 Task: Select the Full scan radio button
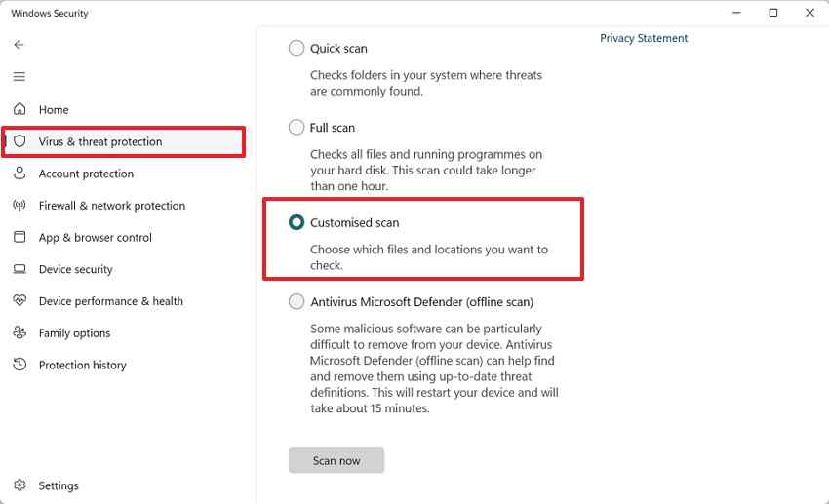[296, 128]
